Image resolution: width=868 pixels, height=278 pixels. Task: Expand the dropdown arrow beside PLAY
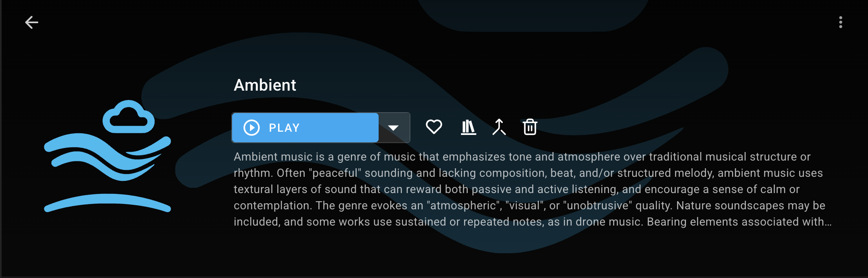pos(393,128)
